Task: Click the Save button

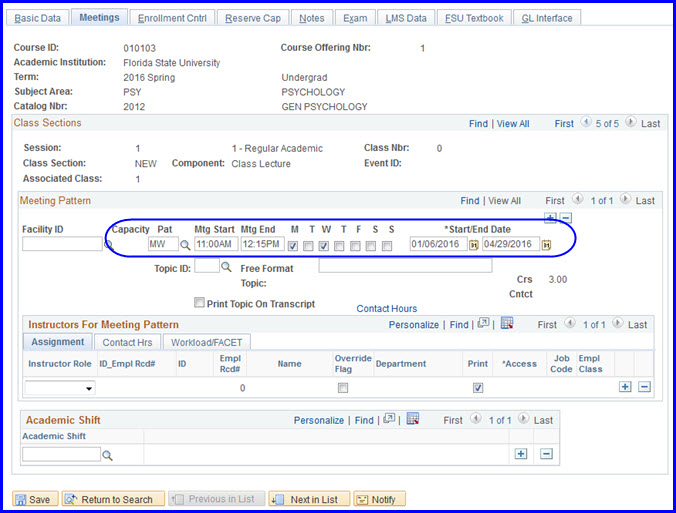Action: coord(33,499)
